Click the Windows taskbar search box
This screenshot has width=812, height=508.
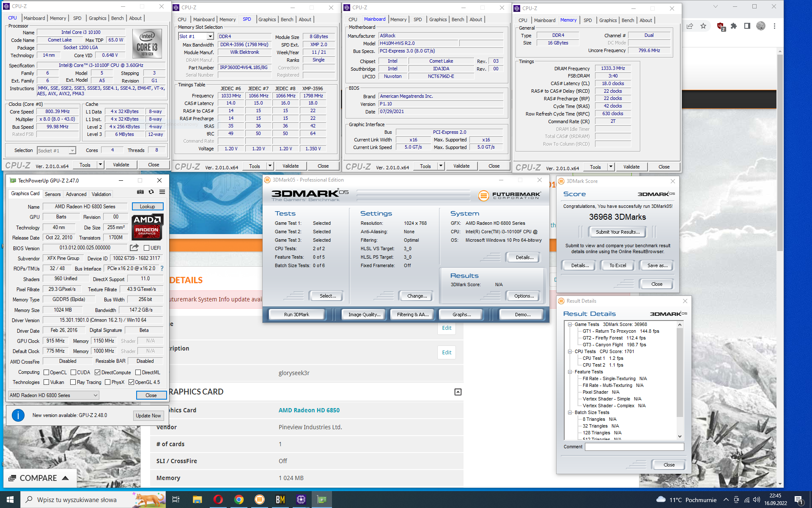pyautogui.click(x=93, y=500)
